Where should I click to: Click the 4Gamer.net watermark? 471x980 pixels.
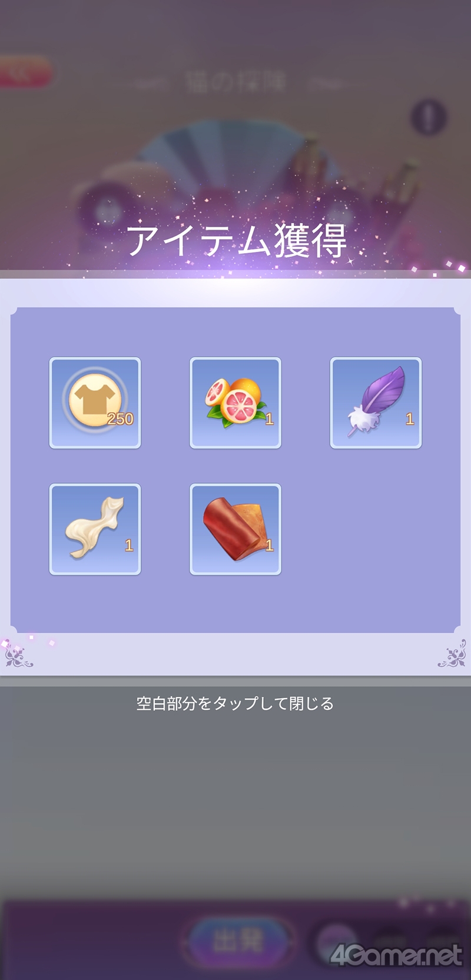tap(396, 955)
